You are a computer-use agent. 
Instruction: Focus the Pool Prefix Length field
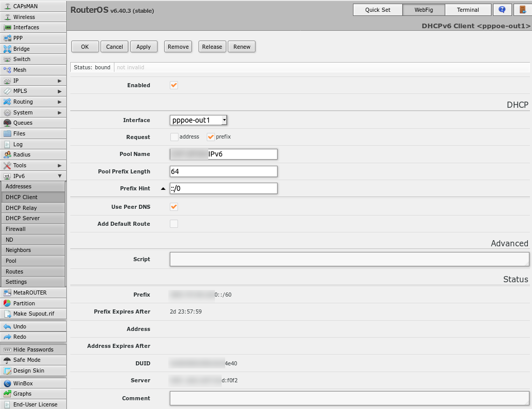point(224,171)
